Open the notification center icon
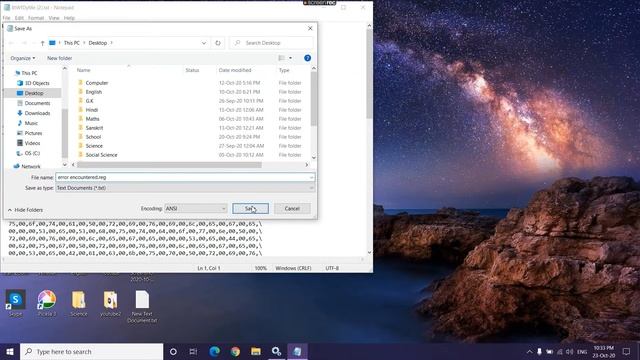The width and height of the screenshot is (640, 360). (x=627, y=351)
